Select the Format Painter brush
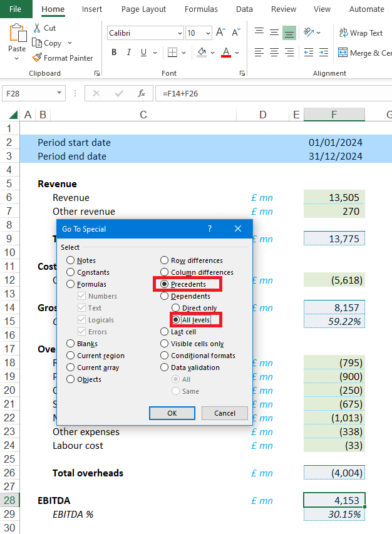The image size is (392, 534). click(37, 58)
